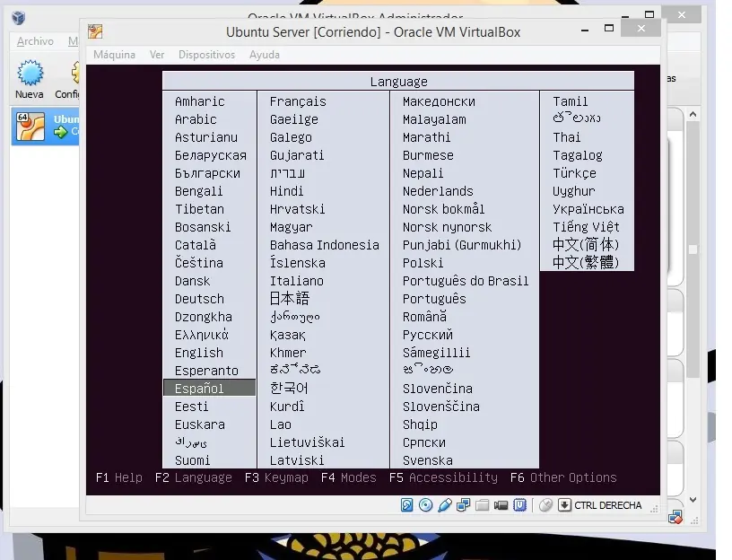This screenshot has width=732, height=560.
Task: Open the Ayuda menu
Action: (265, 55)
